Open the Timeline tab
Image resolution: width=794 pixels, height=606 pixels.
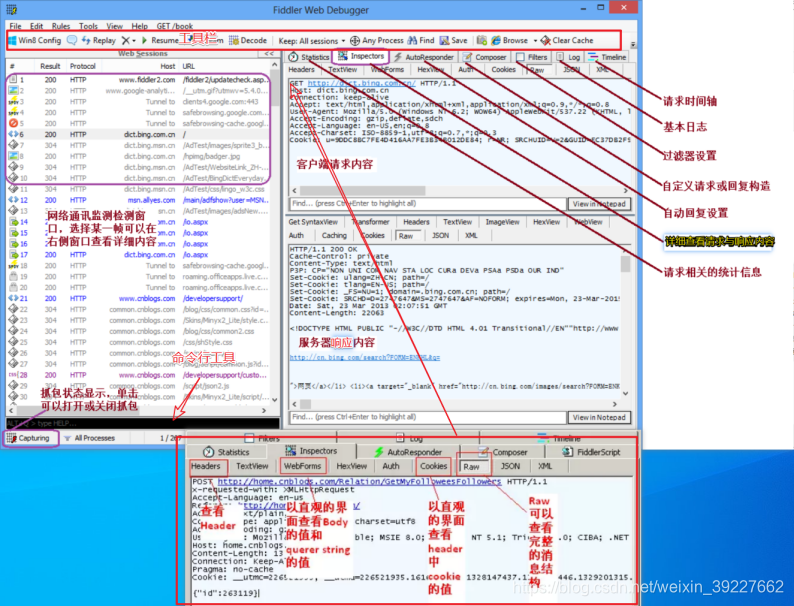(607, 57)
